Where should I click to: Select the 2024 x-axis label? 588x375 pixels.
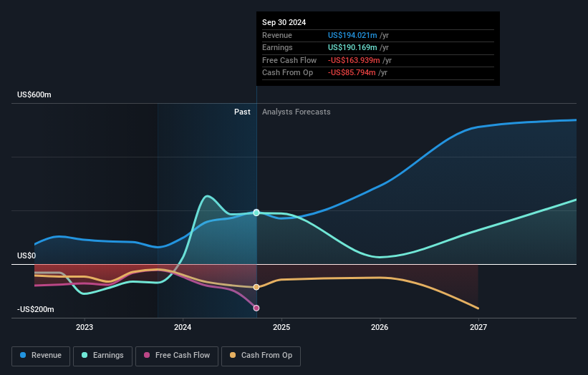183,327
